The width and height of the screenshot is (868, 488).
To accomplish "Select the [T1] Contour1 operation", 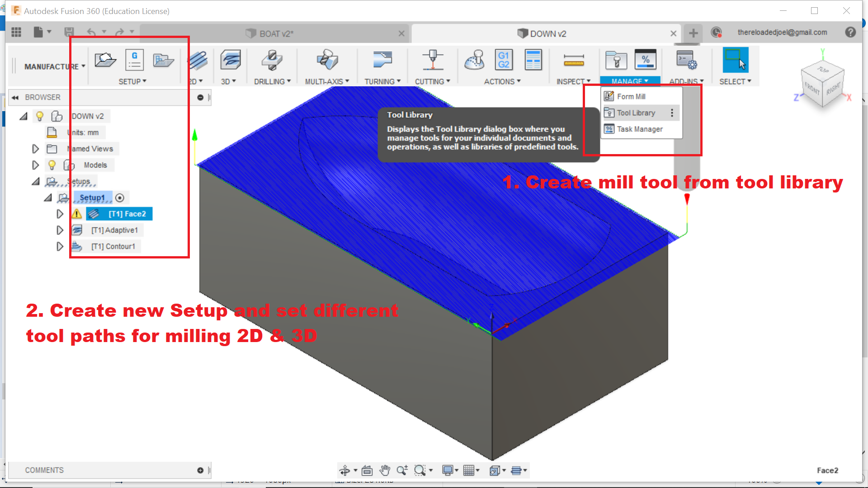I will tap(113, 247).
